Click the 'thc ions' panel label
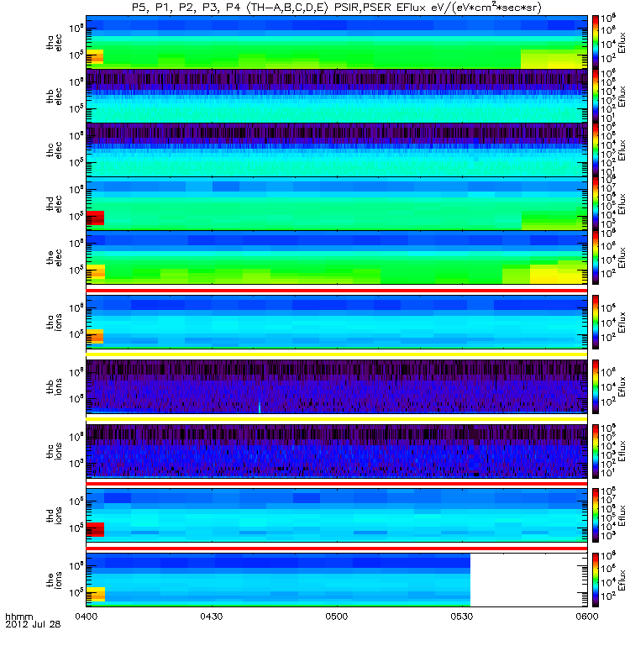 (x=55, y=451)
